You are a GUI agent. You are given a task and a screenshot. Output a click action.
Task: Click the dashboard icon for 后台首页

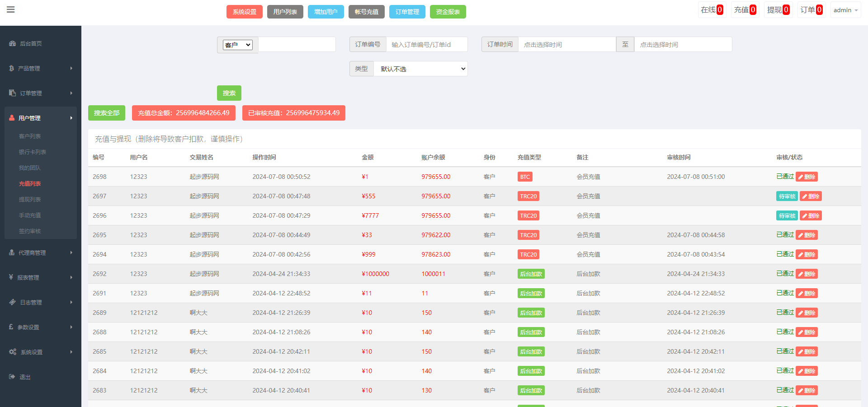[x=12, y=44]
